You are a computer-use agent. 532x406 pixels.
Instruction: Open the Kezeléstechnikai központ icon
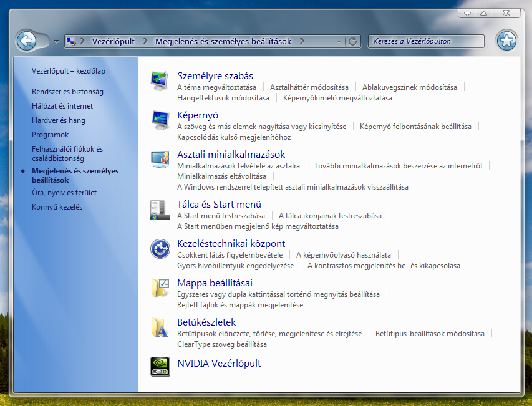click(x=160, y=249)
